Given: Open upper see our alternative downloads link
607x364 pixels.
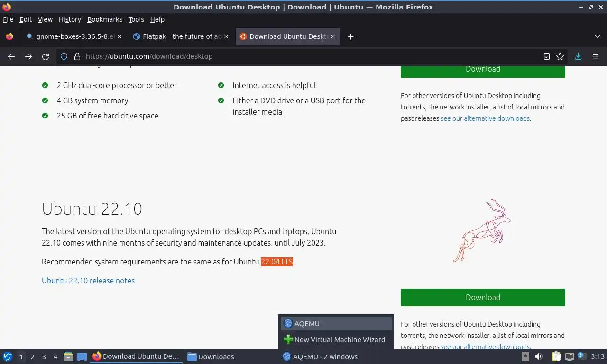Looking at the screenshot, I should tap(485, 118).
